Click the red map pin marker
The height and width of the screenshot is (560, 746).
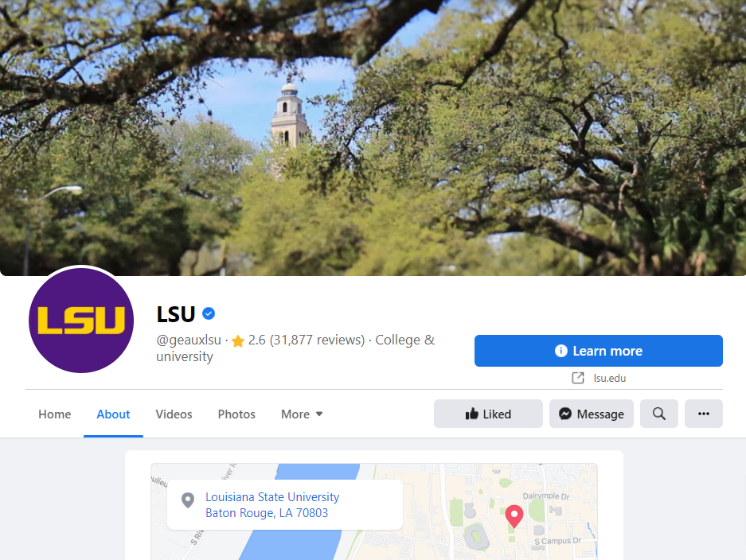[x=514, y=516]
